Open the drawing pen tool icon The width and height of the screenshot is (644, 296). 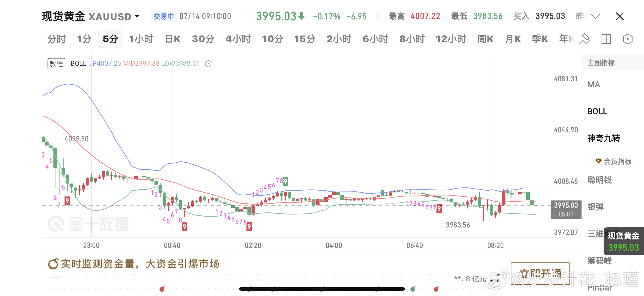[585, 39]
